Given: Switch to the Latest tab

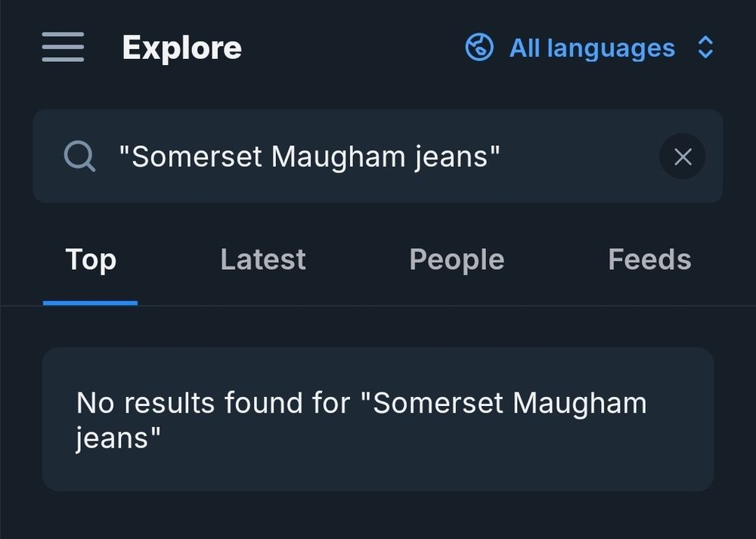Looking at the screenshot, I should (263, 259).
